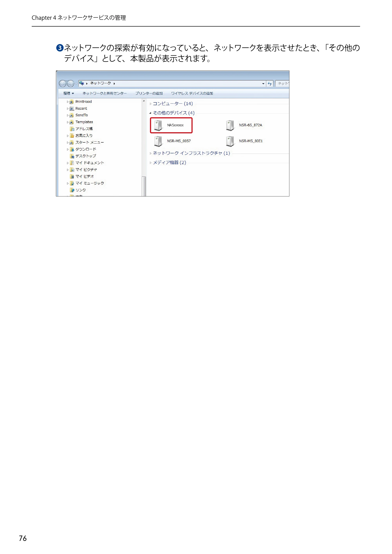This screenshot has height=554, width=392.
Task: Open the 整理 menu
Action: point(69,93)
